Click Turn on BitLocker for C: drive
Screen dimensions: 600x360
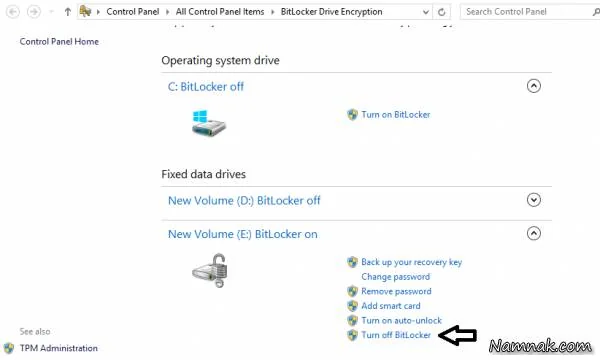[396, 114]
